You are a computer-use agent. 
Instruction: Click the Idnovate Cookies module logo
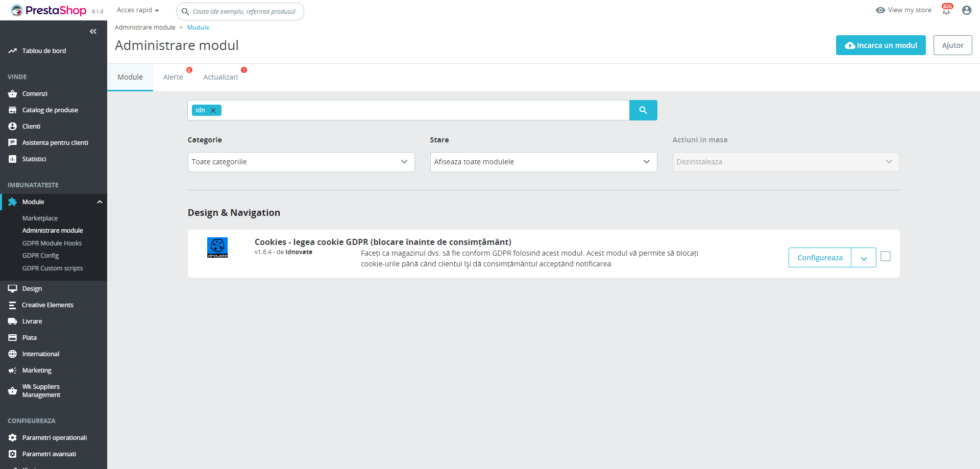(x=217, y=248)
